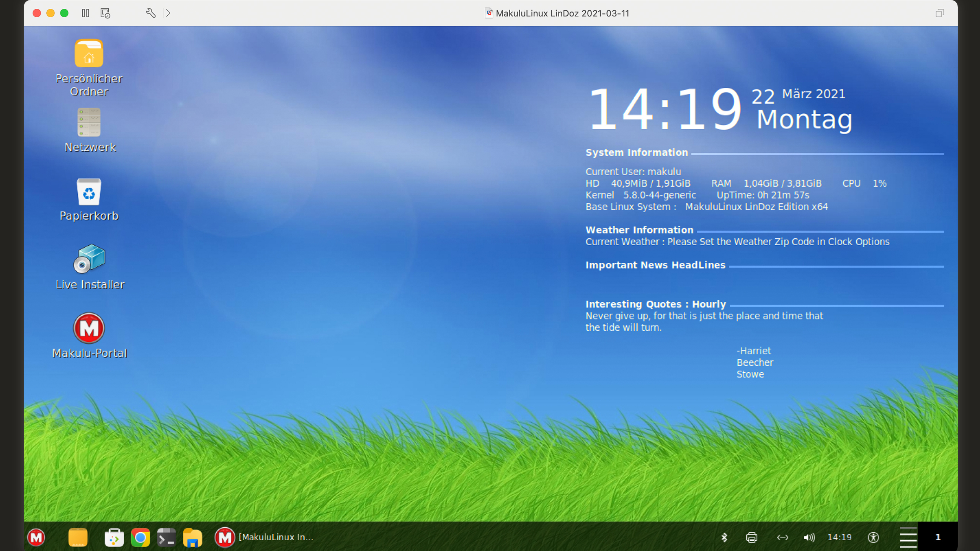Start the Live Installer
The width and height of the screenshot is (980, 551).
pyautogui.click(x=89, y=259)
